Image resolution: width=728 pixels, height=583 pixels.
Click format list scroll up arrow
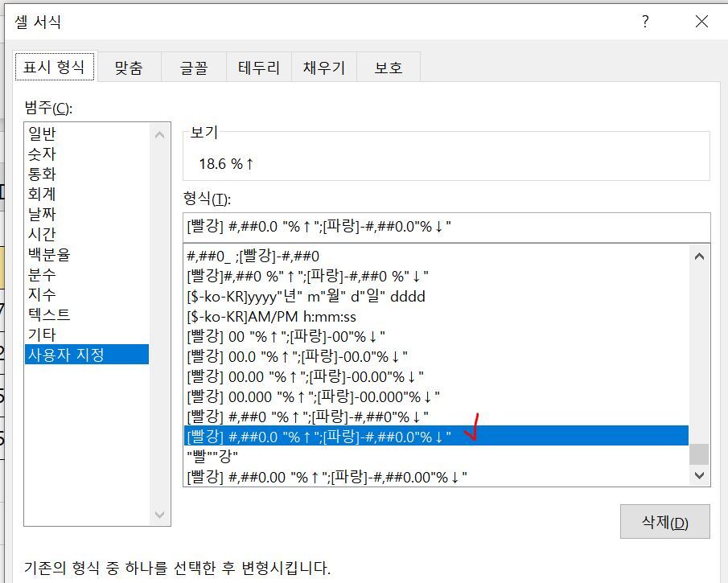point(699,257)
